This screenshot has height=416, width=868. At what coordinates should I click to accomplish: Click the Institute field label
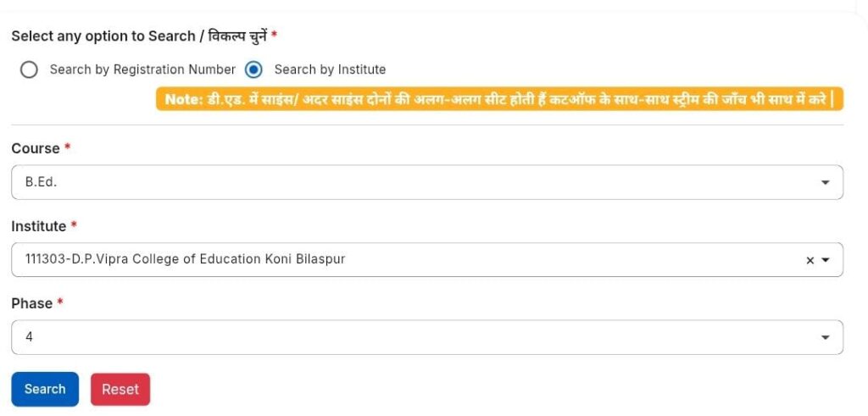(39, 226)
